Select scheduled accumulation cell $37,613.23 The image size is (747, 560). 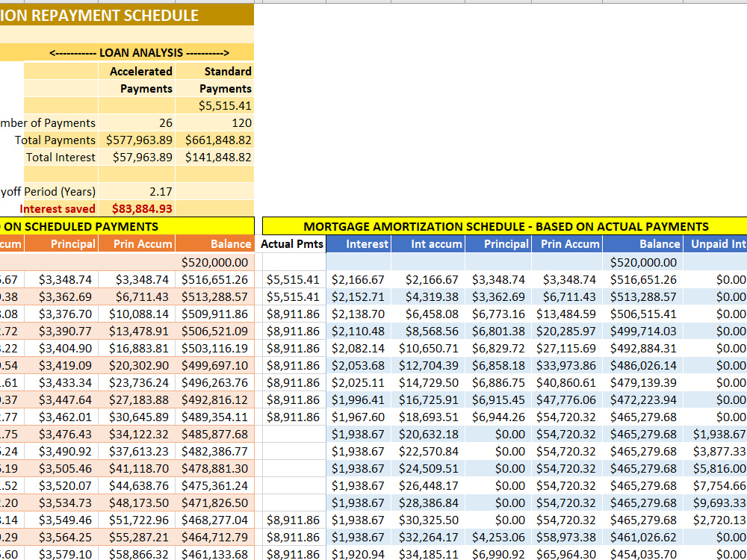pos(137,451)
